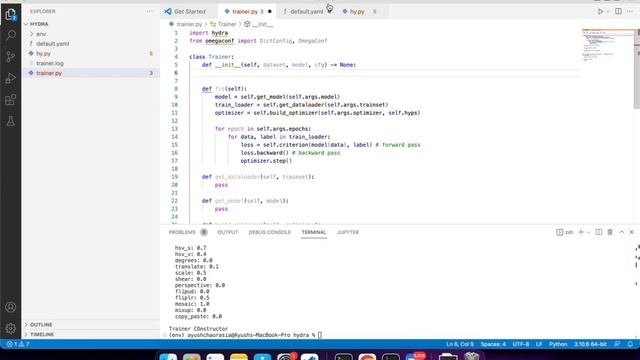Viewport: 640px width, 360px height.
Task: Open the Accounts menu icon
Action: tap(11, 307)
